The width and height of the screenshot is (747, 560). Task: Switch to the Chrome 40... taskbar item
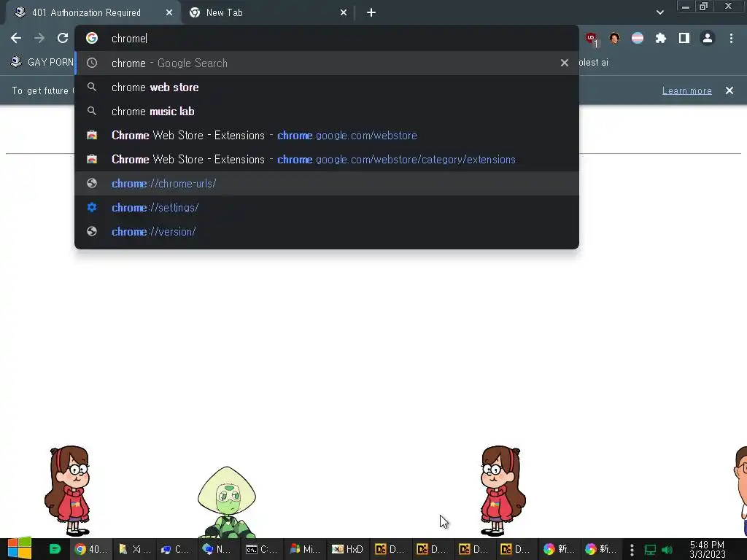coord(91,549)
